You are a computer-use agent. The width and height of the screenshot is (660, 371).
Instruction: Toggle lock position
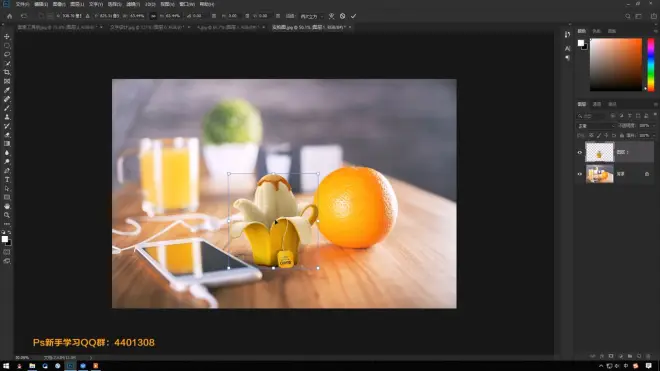(x=606, y=136)
